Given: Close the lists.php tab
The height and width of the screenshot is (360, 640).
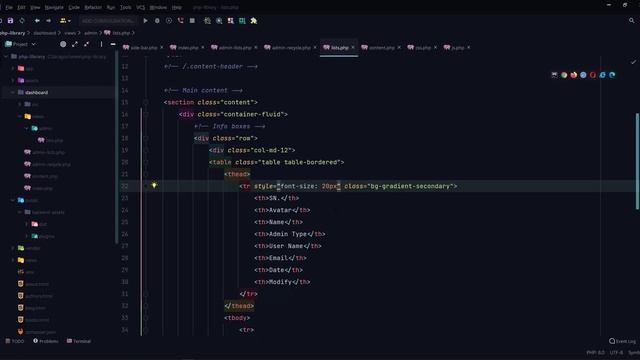Looking at the screenshot, I should click(x=353, y=48).
